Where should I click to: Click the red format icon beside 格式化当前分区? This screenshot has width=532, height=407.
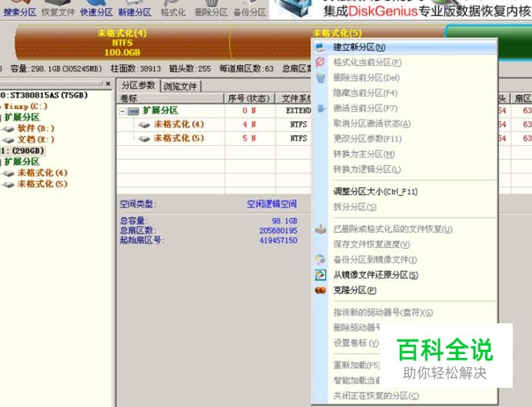click(321, 62)
